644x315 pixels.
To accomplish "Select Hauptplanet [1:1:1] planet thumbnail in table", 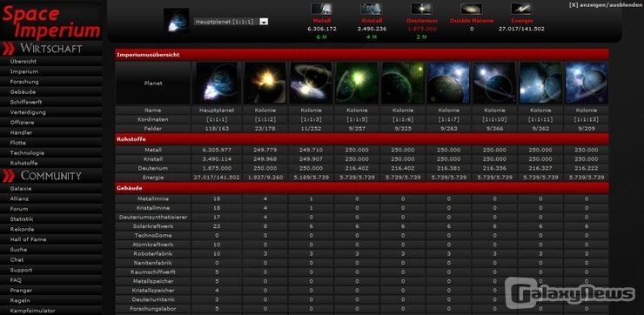I will coord(217,83).
